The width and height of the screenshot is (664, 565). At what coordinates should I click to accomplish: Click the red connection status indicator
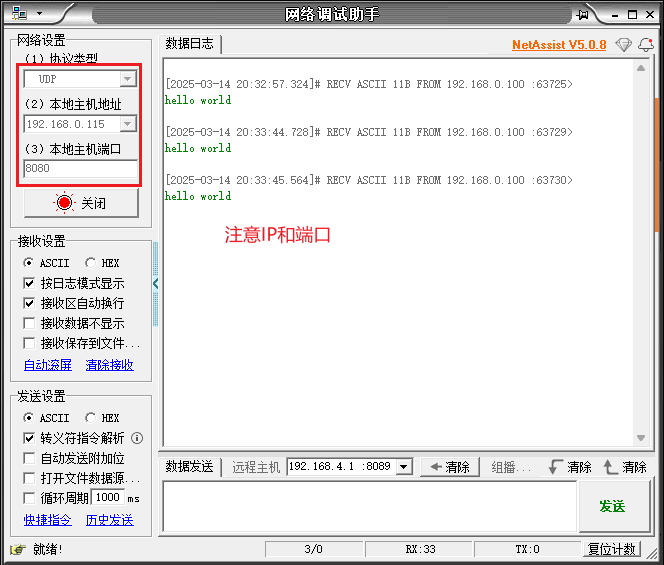pos(64,203)
